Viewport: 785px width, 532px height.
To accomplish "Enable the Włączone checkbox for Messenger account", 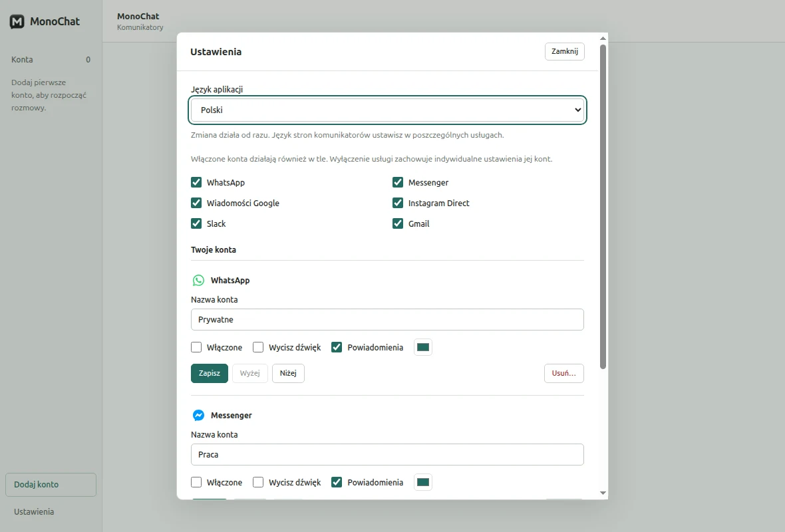I will [196, 482].
